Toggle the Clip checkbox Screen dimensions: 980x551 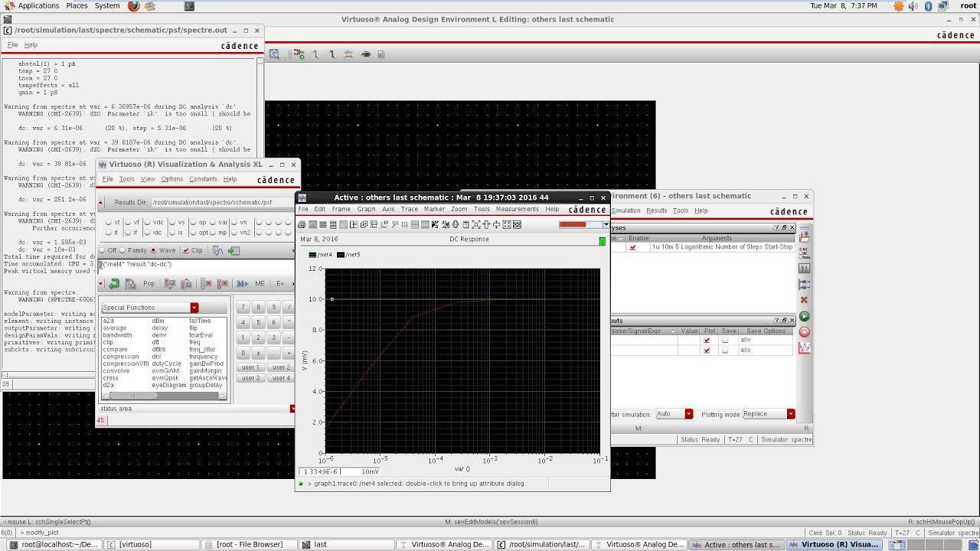[x=186, y=250]
